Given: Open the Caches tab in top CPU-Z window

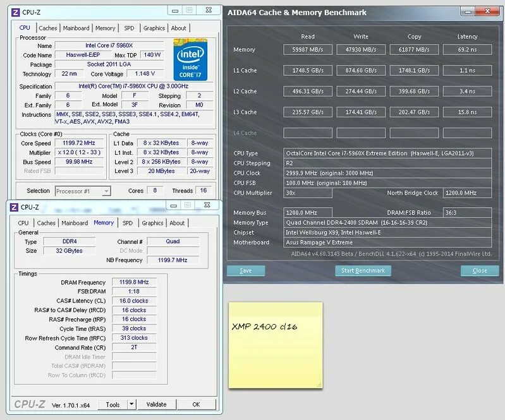Looking at the screenshot, I should click(x=47, y=28).
